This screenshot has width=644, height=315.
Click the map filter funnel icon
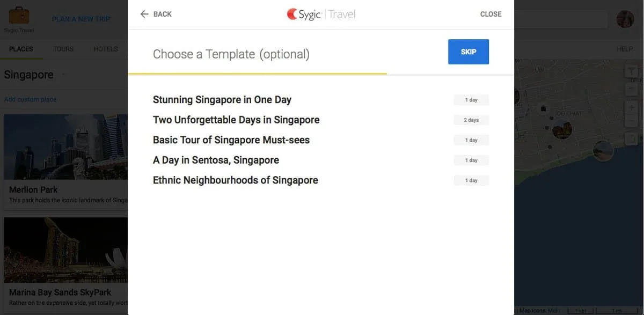(x=631, y=71)
